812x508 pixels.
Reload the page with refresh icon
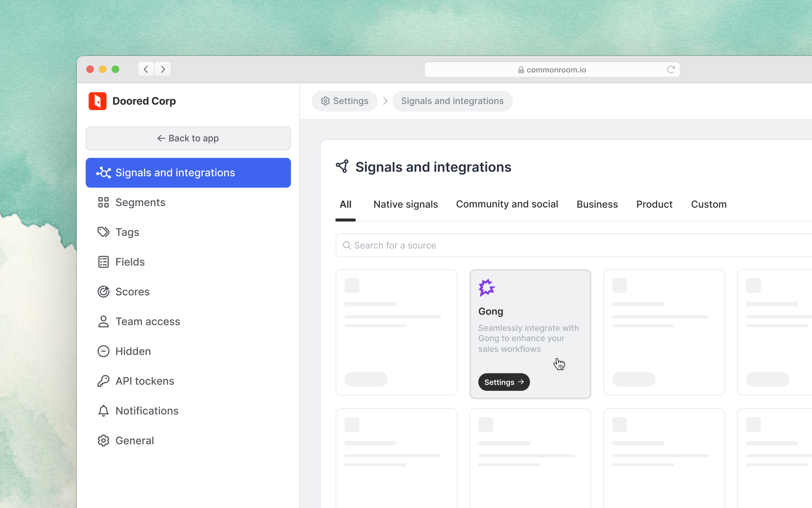coord(671,70)
